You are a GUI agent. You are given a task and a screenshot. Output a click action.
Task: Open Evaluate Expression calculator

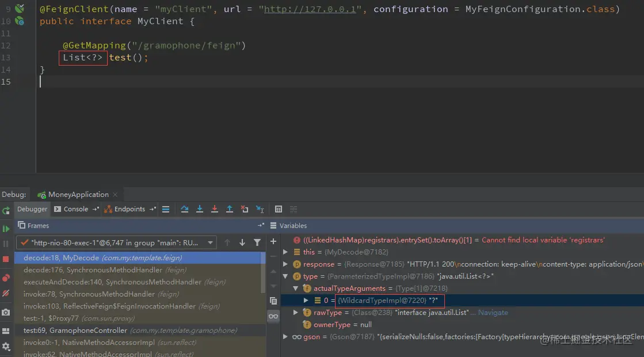pyautogui.click(x=279, y=210)
